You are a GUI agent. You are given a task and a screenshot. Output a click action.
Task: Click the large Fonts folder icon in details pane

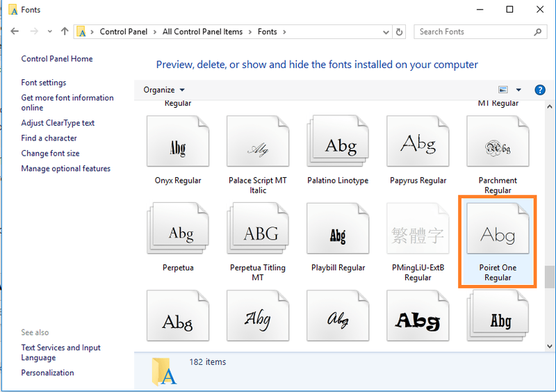click(x=164, y=371)
